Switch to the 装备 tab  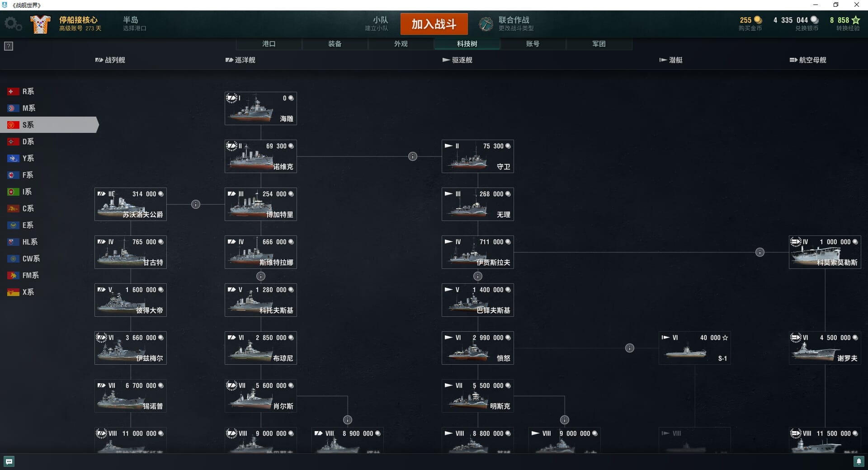click(x=335, y=44)
